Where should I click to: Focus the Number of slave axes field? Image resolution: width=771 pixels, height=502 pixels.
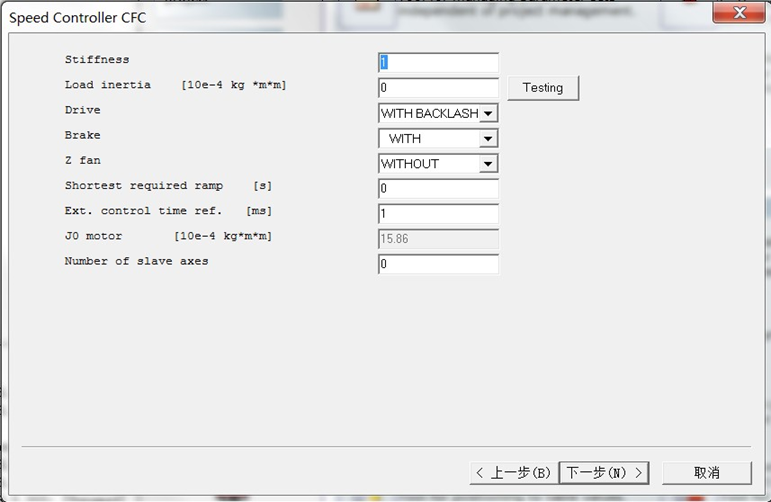438,264
